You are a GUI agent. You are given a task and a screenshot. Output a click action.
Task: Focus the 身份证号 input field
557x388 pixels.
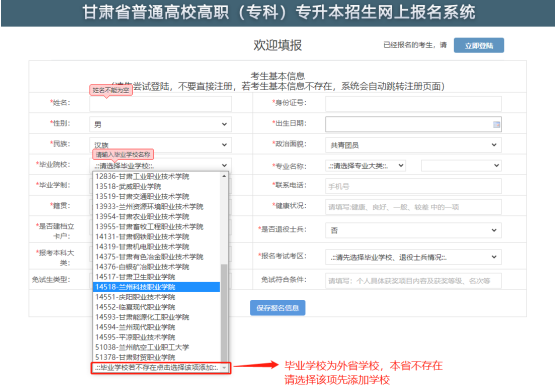tap(413, 104)
